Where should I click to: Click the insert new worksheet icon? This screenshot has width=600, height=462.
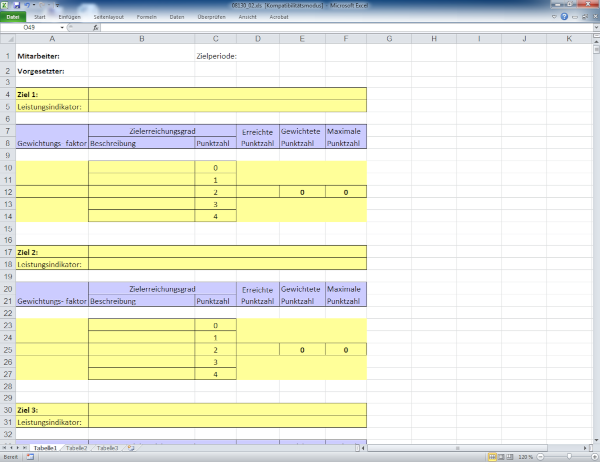(x=130, y=448)
